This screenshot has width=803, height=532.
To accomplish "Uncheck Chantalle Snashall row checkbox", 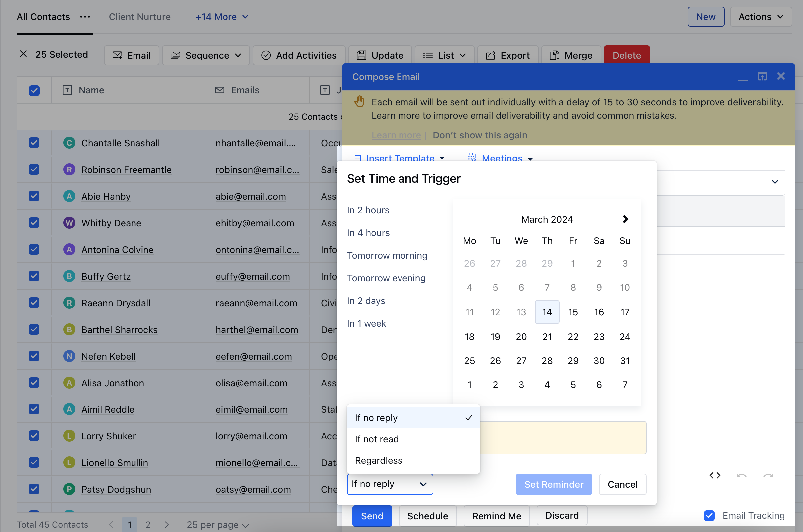I will tap(34, 143).
